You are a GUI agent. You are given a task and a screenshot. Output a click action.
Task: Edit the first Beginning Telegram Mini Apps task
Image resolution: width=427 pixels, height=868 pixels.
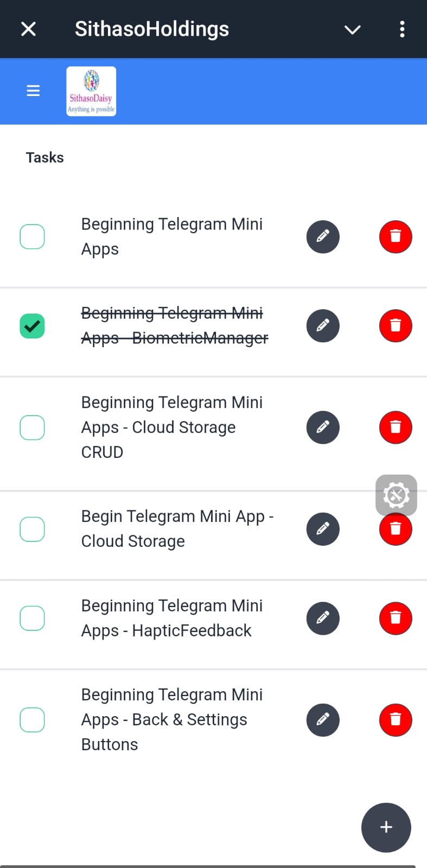(x=323, y=237)
